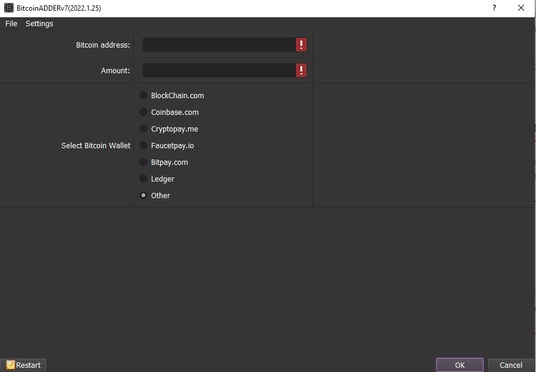Click the BitcoinADDER app icon in title bar
Viewport: 536px width, 372px height.
pos(9,8)
